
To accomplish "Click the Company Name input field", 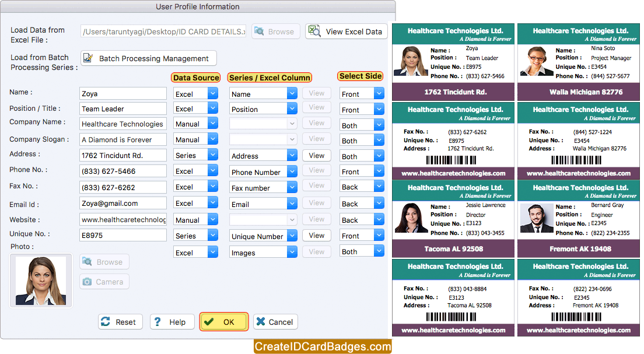I will click(x=123, y=124).
